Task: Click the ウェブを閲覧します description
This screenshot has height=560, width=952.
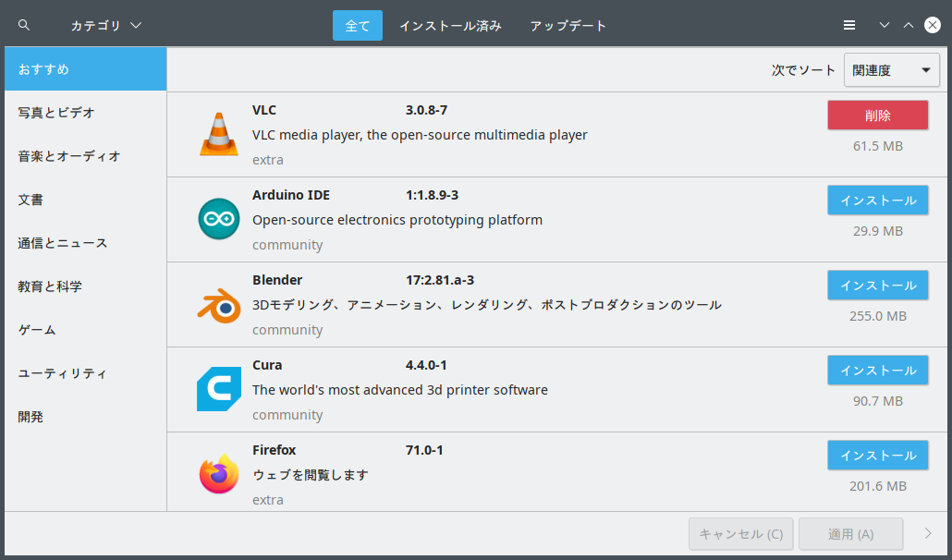Action: (311, 474)
